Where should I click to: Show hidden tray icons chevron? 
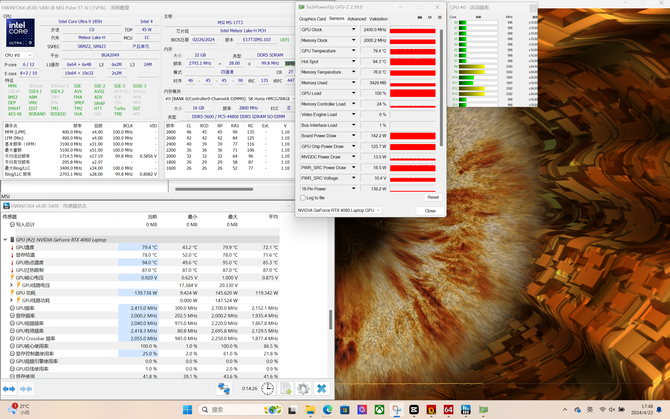pos(565,410)
